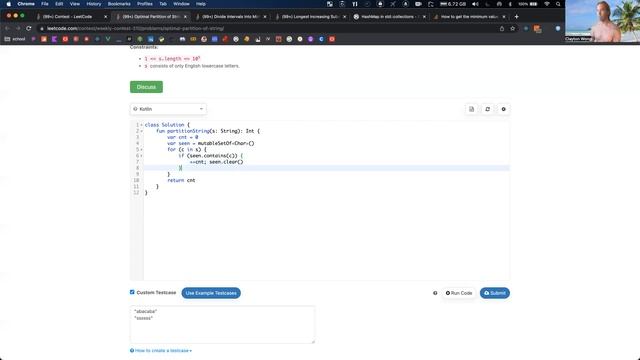Viewport: 640px width, 360px height.
Task: Click Use Example Testcases button
Action: 211,293
